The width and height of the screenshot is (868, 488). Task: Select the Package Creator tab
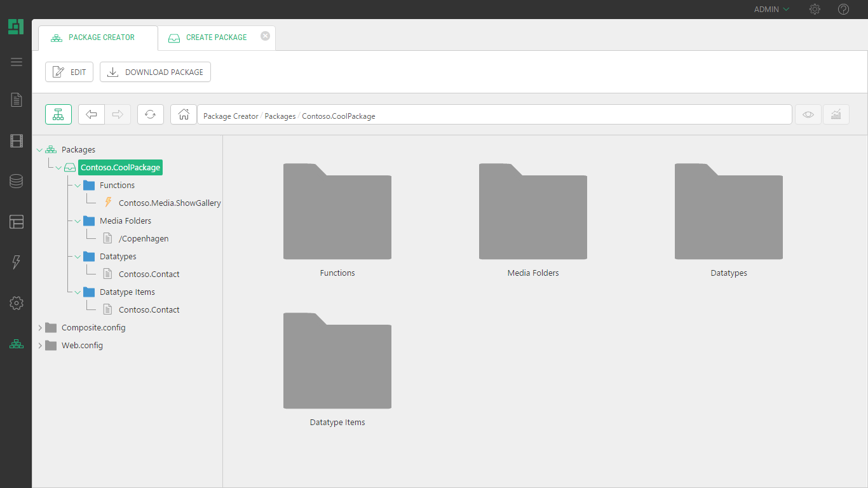click(x=101, y=37)
